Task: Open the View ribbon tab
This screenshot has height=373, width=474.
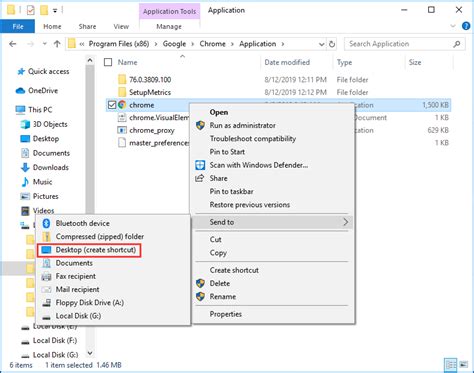Action: (x=121, y=27)
